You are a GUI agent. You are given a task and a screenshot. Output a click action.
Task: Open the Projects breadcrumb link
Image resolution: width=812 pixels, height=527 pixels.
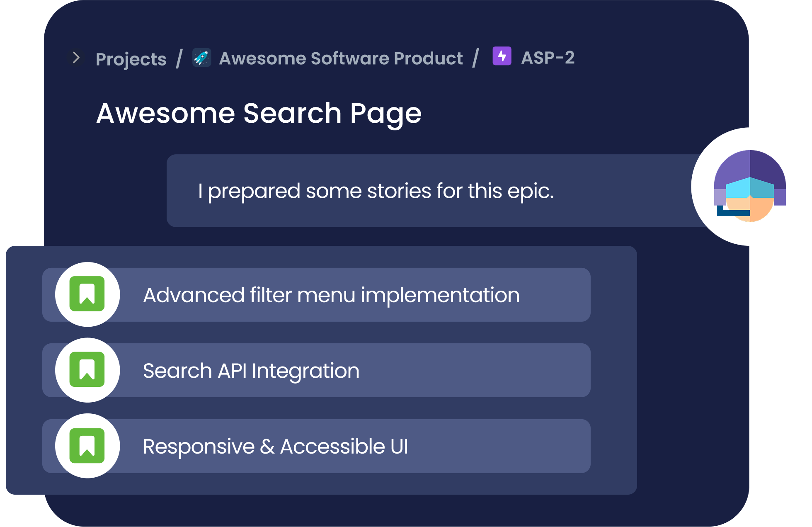click(131, 59)
